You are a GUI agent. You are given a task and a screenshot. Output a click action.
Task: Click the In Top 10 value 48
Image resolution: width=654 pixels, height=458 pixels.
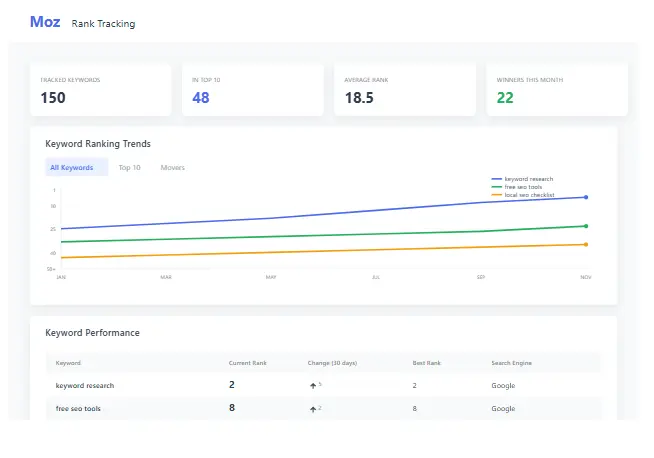[201, 98]
